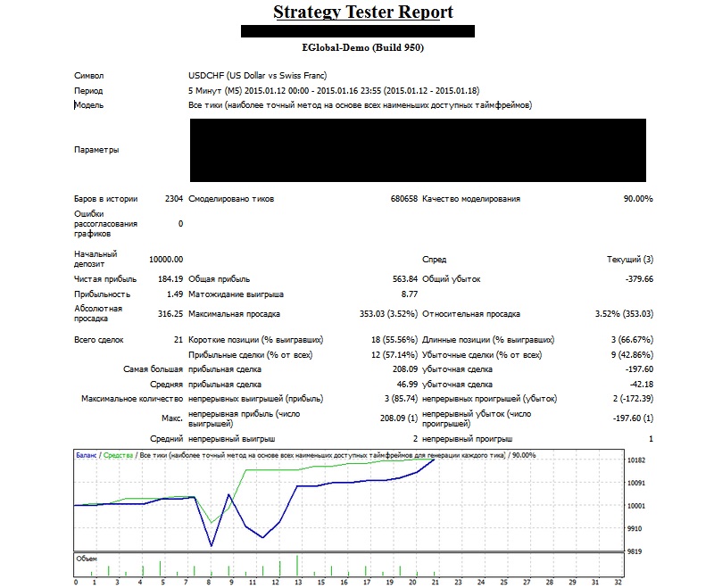The height and width of the screenshot is (588, 714).
Task: Select the gross profit value "563.84"
Action: (x=405, y=279)
